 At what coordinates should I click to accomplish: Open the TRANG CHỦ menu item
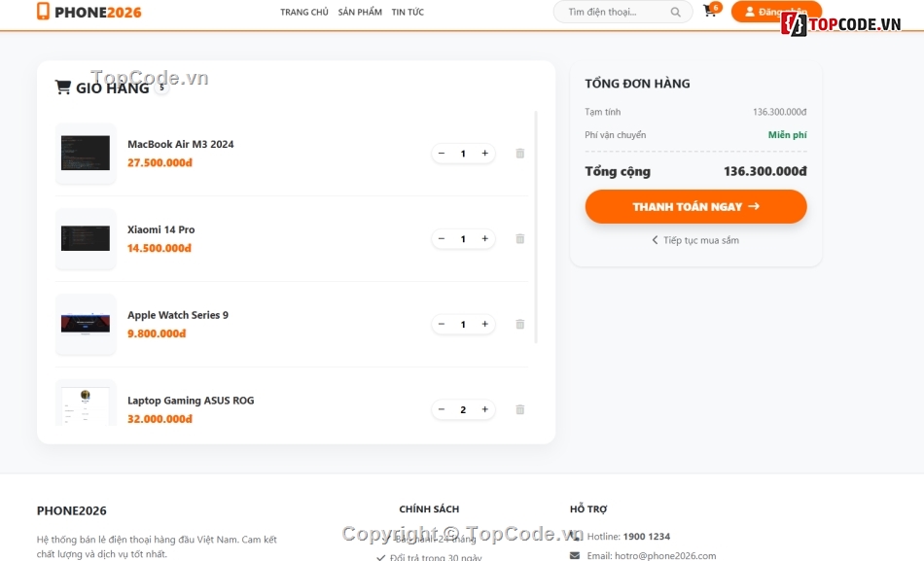303,12
